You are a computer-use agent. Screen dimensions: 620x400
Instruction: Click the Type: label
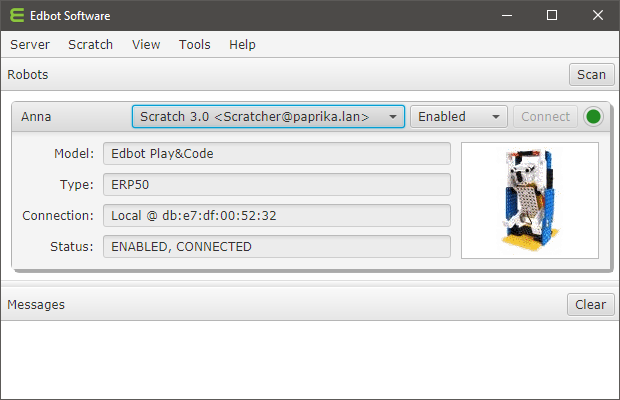click(77, 185)
